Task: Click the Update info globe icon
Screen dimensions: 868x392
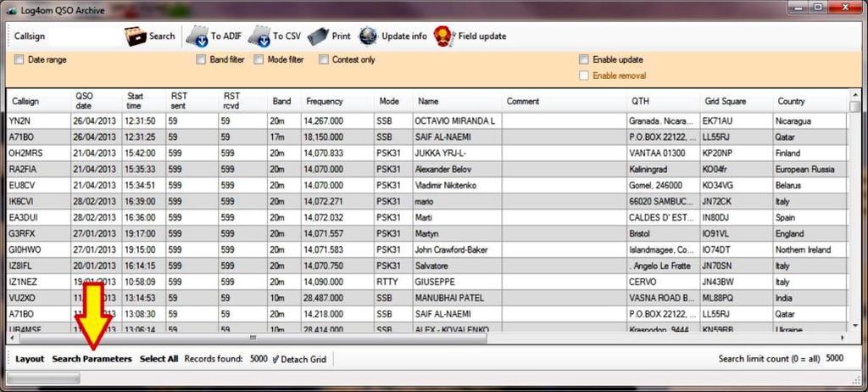Action: 368,36
